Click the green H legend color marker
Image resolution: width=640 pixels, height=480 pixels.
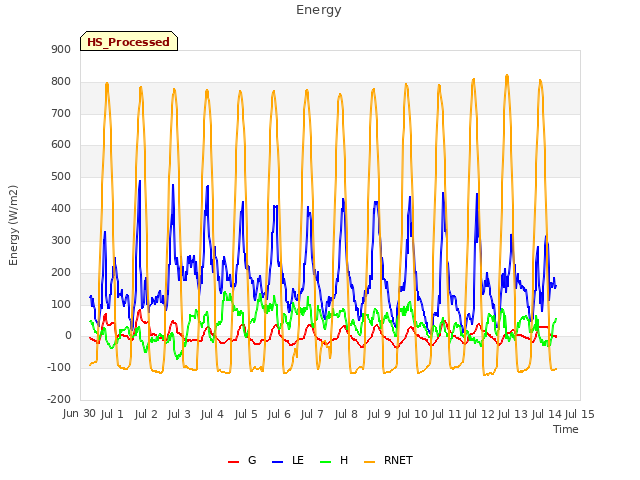pos(325,462)
